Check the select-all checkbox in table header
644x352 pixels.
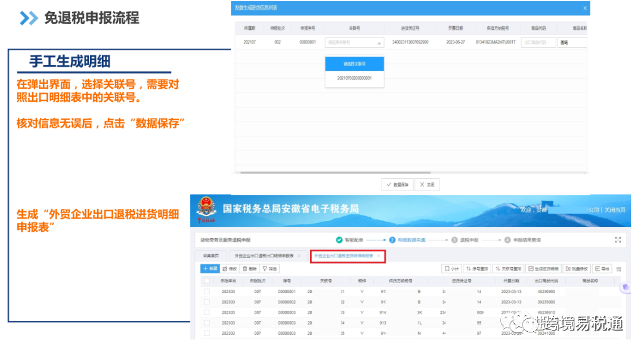click(x=206, y=281)
